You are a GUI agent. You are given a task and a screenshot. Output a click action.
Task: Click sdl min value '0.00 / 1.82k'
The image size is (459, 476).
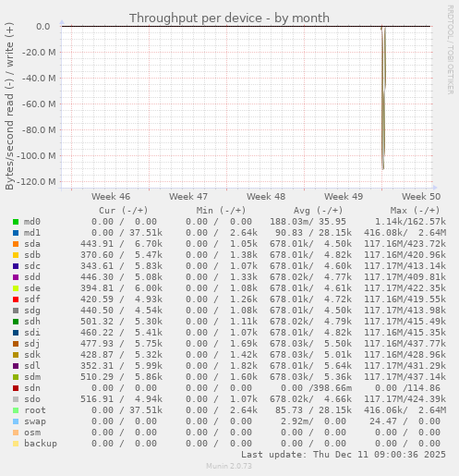click(222, 366)
